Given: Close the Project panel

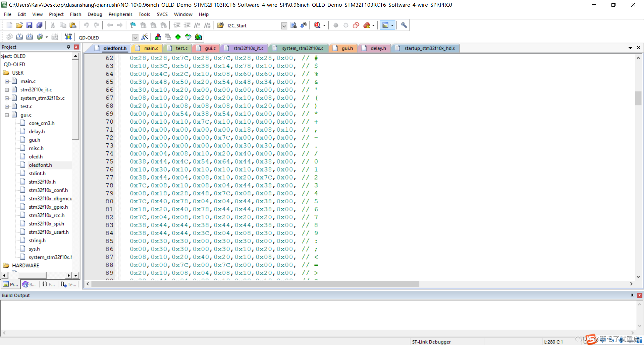Looking at the screenshot, I should click(x=76, y=47).
